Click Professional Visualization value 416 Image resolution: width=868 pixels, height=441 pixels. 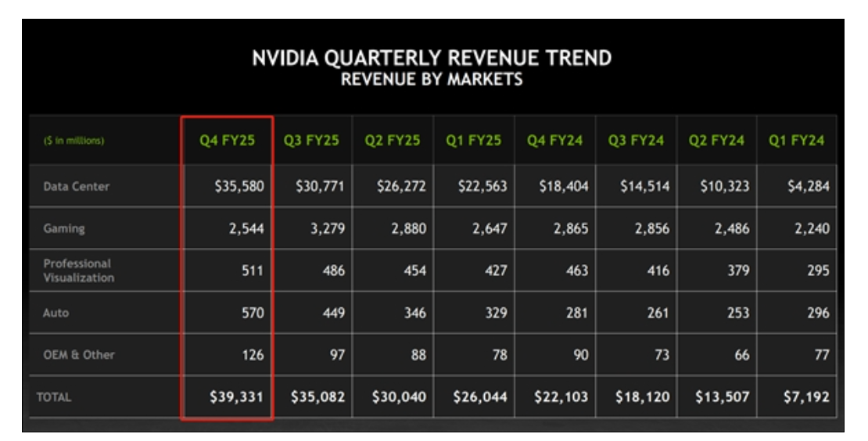(x=658, y=271)
